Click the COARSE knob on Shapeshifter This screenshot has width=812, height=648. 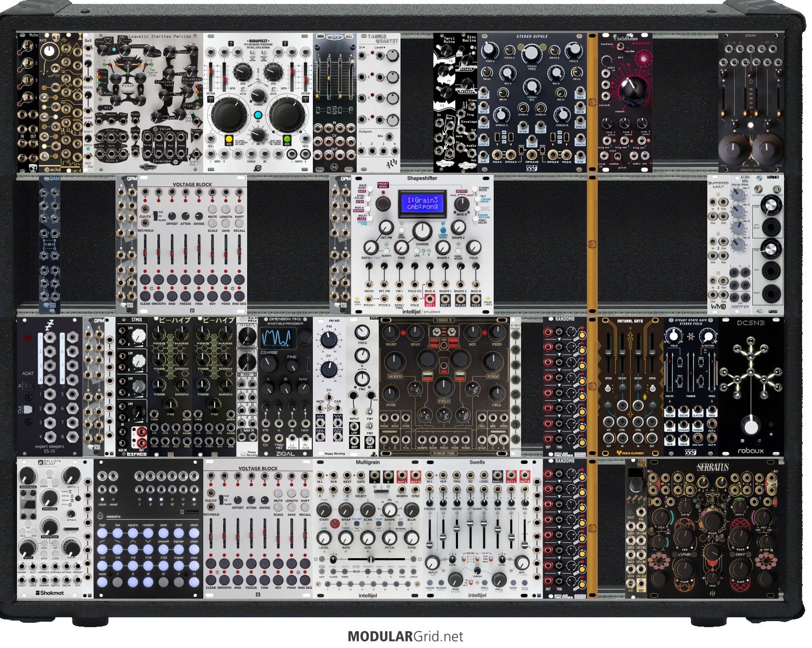(x=422, y=231)
